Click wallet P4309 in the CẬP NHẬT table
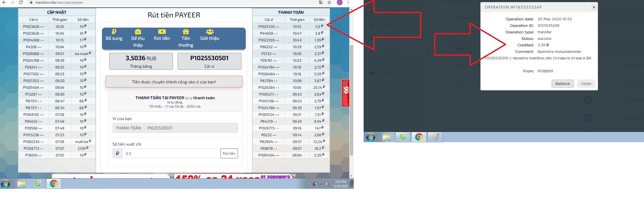The height and width of the screenshot is (200, 644). coord(34,47)
